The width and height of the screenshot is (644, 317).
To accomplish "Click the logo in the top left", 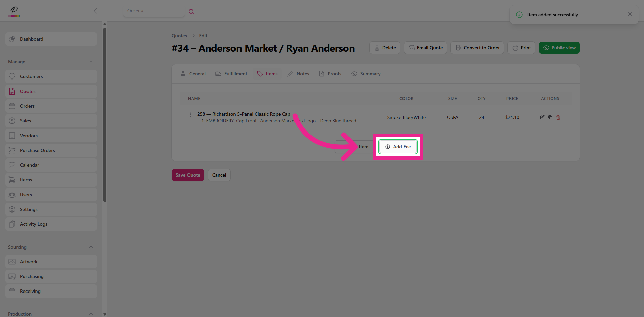I will click(x=14, y=11).
